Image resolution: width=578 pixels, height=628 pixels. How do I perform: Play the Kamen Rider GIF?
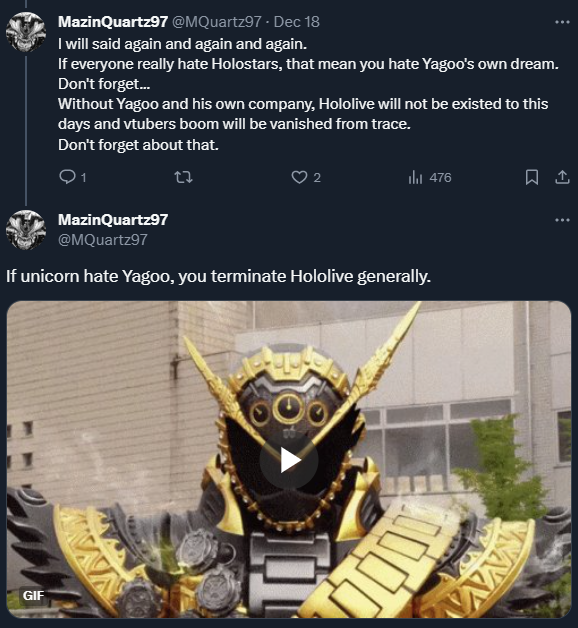289,460
